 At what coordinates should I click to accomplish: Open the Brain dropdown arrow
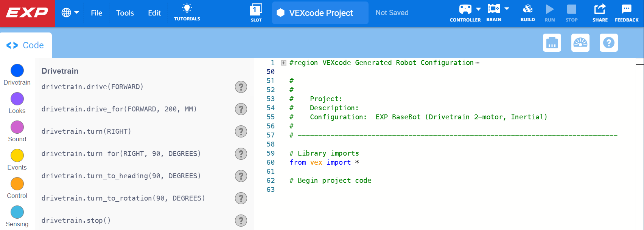[x=507, y=9]
